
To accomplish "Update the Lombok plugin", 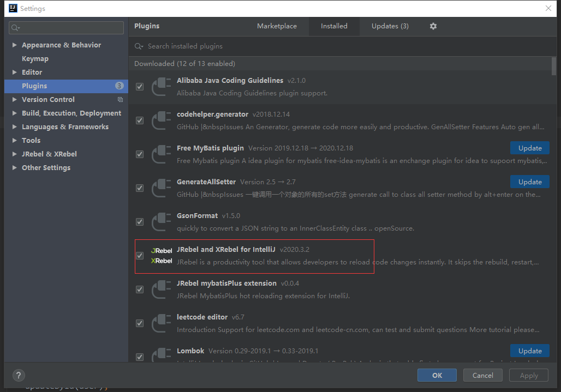I will coord(529,351).
